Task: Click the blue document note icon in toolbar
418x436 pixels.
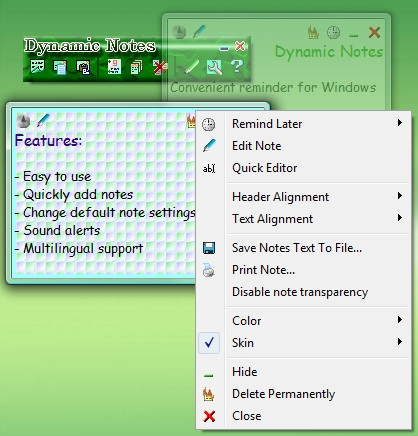Action: pyautogui.click(x=60, y=67)
